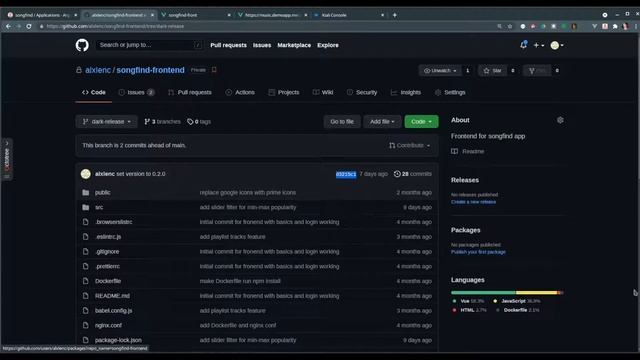Image resolution: width=640 pixels, height=360 pixels.
Task: Open the user avatar menu
Action: tap(557, 45)
